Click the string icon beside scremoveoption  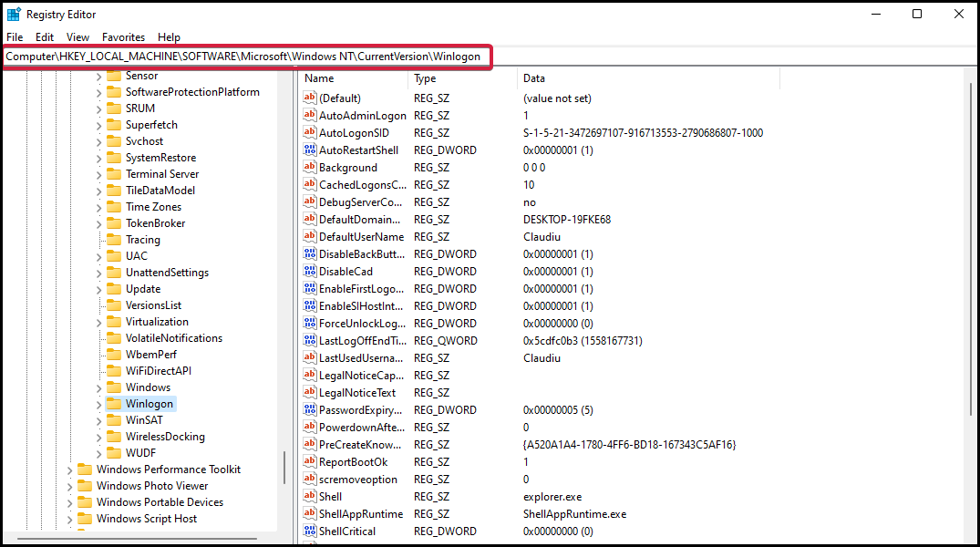click(309, 479)
